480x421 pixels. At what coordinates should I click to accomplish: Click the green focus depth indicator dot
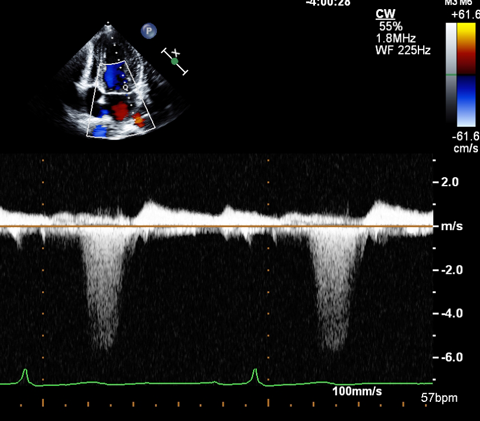click(175, 61)
